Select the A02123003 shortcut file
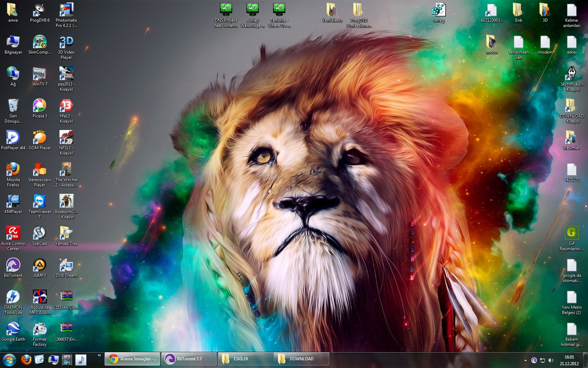Viewport: 588px width, 368px height. click(x=492, y=13)
